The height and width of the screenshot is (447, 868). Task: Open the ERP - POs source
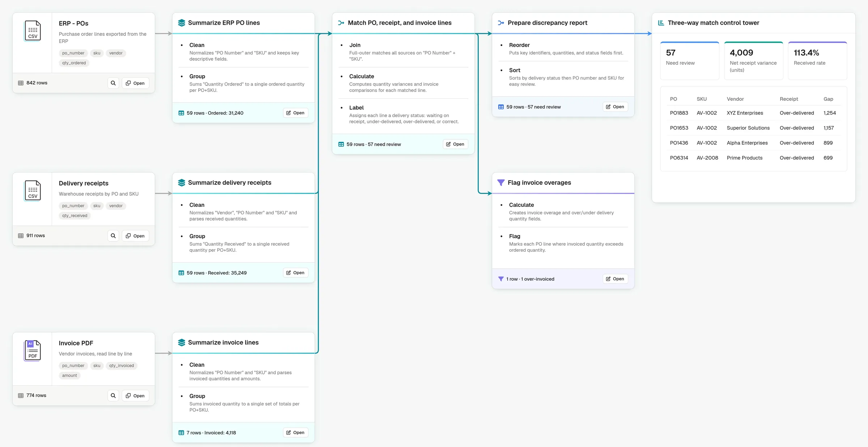135,83
